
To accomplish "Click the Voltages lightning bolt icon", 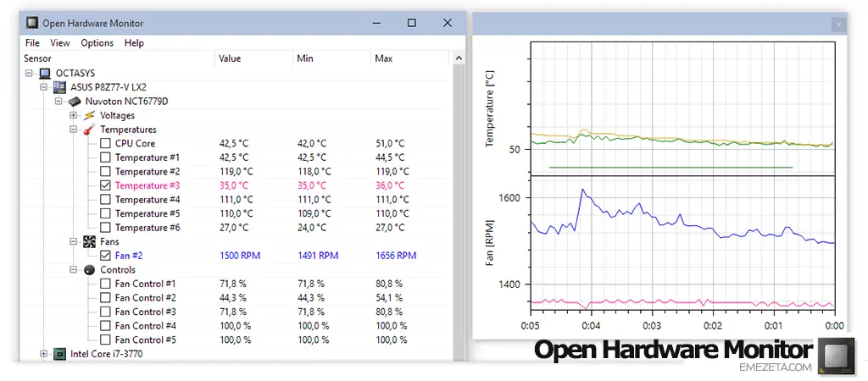I will [x=89, y=116].
